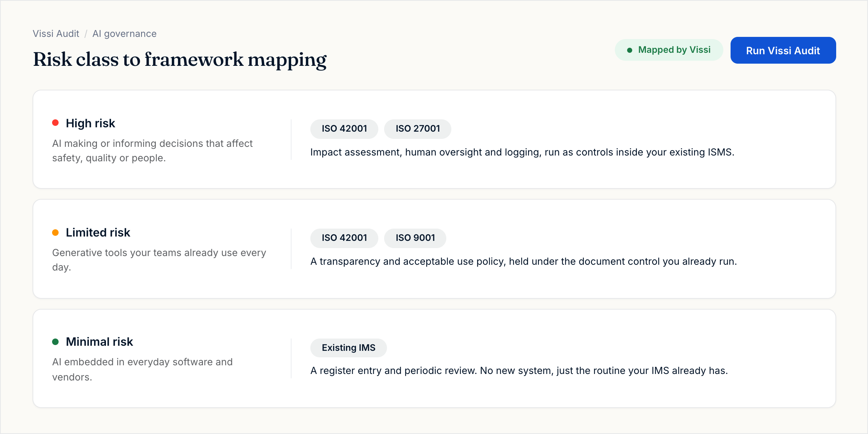Click the orange dot beside Limited risk
The width and height of the screenshot is (868, 434).
(x=55, y=232)
